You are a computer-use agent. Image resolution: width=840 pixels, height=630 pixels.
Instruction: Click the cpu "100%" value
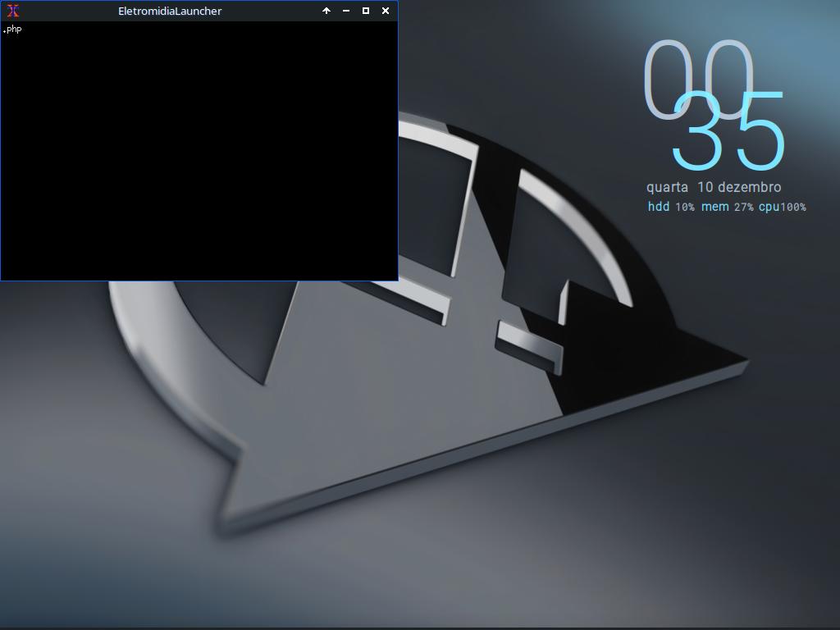coord(793,208)
